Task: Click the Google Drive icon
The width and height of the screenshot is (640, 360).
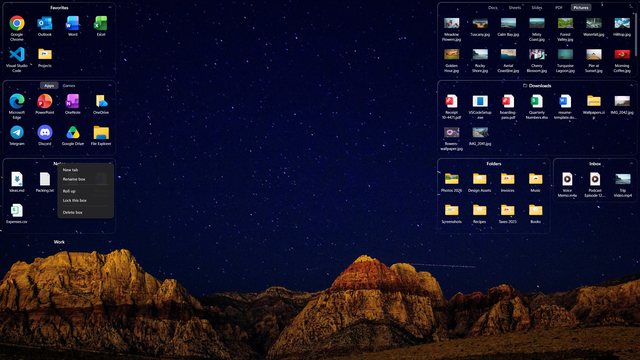Action: 73,133
